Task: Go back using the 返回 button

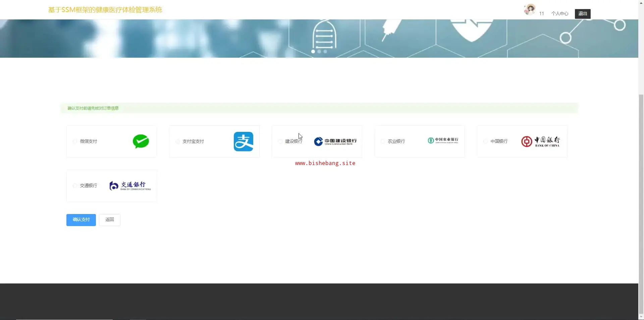Action: tap(110, 220)
